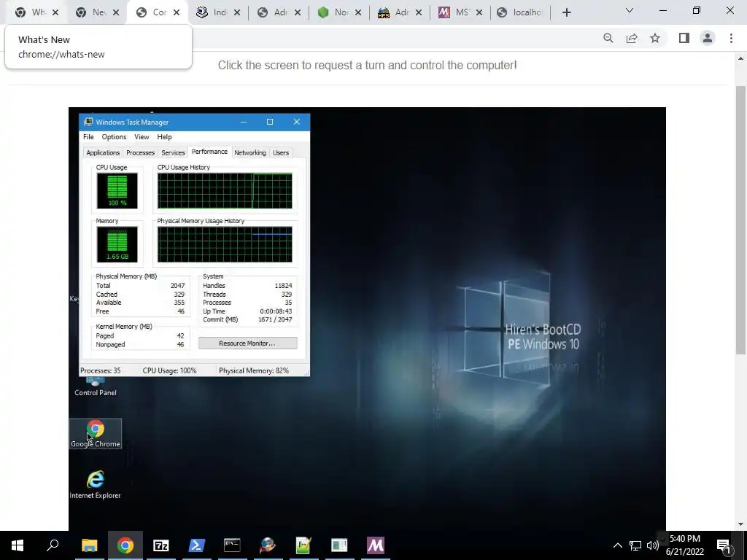Switch to the localhost browser tab
Image resolution: width=747 pixels, height=560 pixels.
520,12
